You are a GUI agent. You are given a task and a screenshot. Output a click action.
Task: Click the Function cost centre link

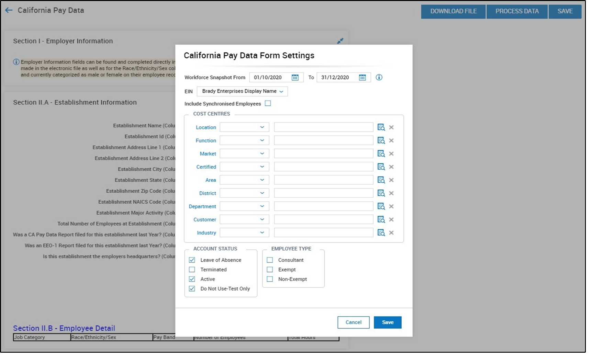[x=206, y=140]
